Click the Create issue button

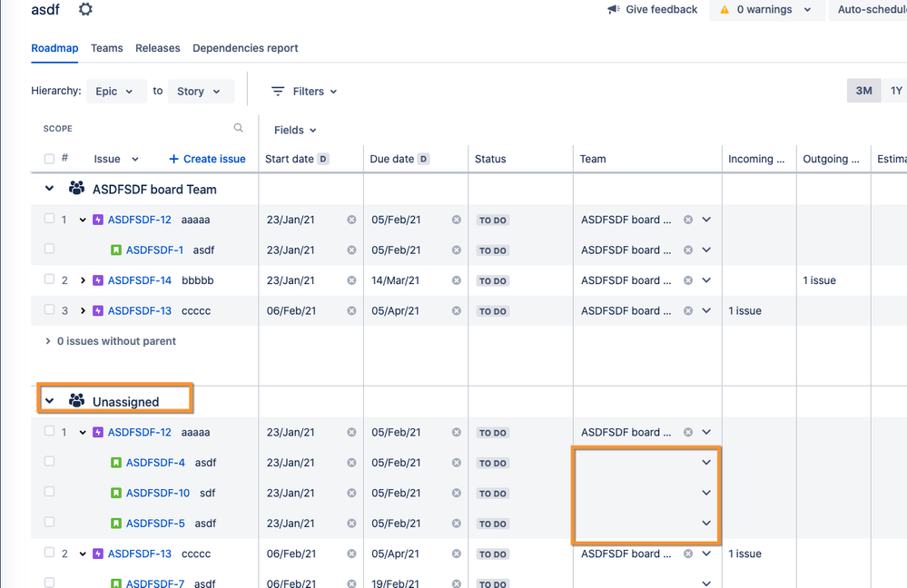coord(207,159)
